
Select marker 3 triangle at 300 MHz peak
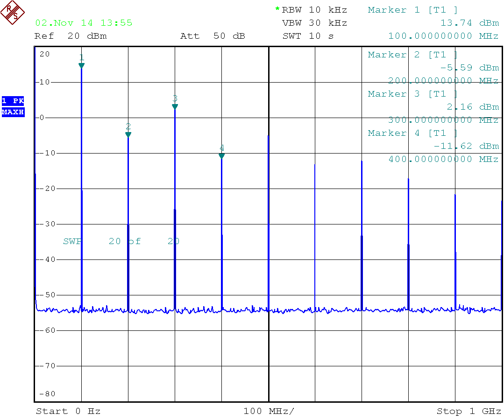pyautogui.click(x=175, y=106)
